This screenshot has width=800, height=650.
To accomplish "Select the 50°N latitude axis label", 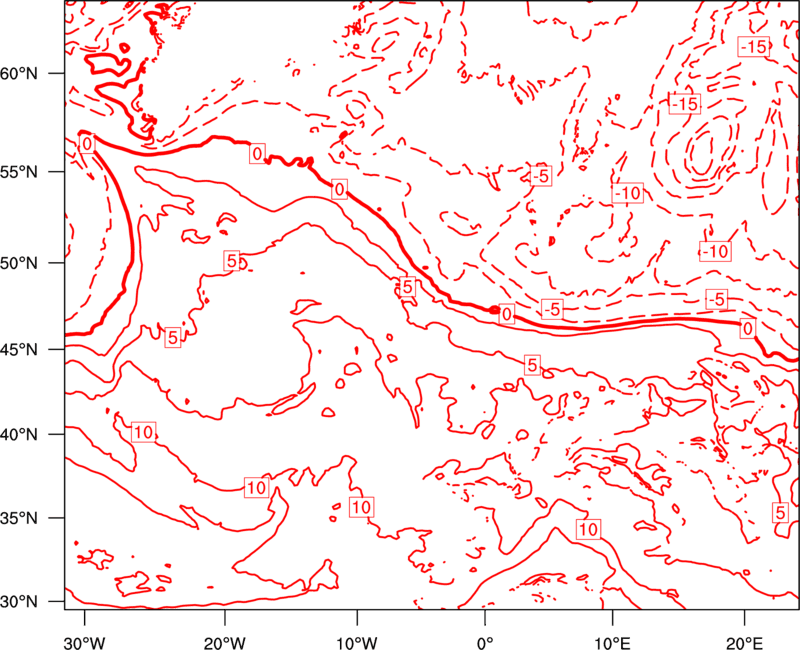I will click(19, 263).
